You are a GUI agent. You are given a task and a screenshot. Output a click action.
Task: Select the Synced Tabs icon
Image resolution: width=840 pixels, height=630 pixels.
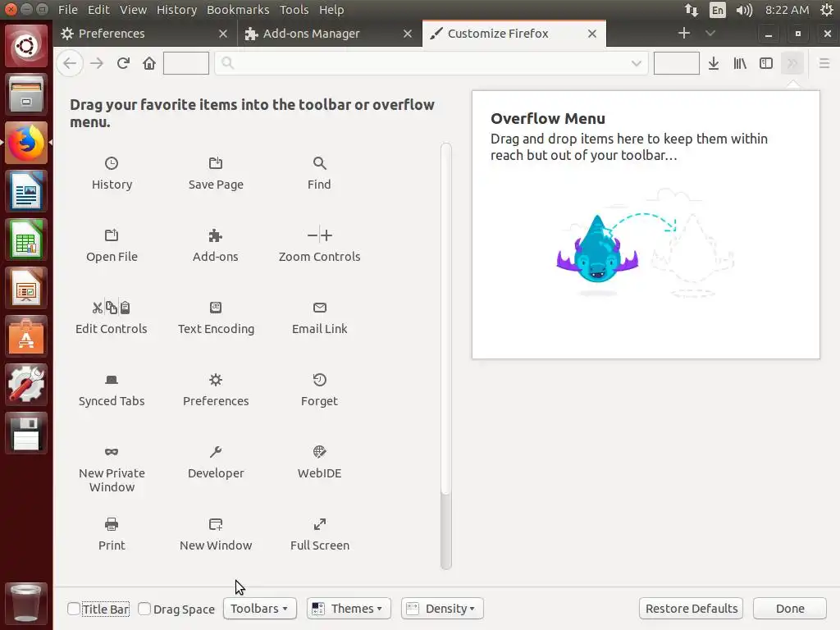coord(112,380)
